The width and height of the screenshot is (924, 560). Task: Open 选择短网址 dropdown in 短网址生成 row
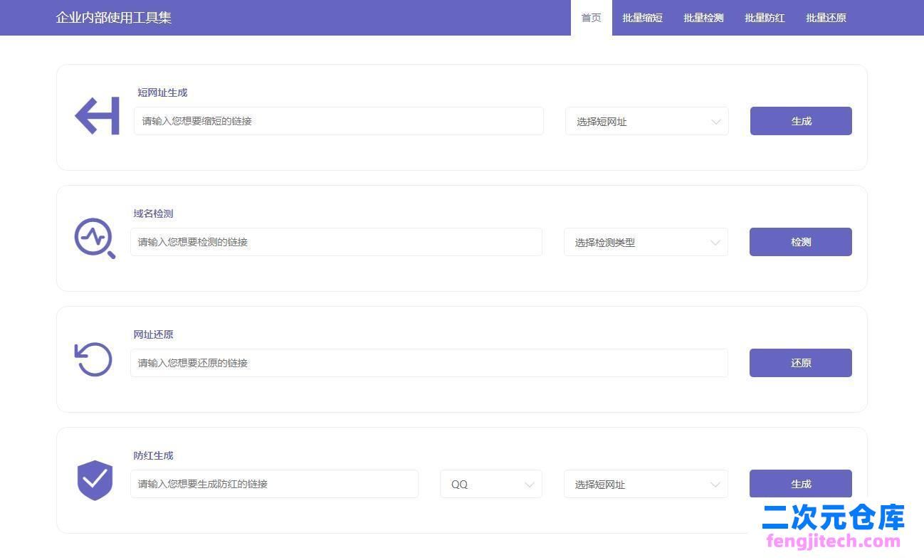647,121
